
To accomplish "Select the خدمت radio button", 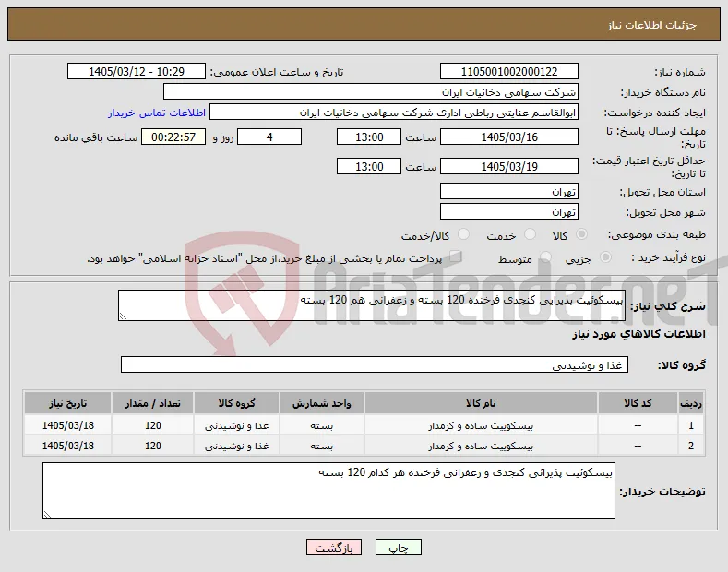I will (x=530, y=234).
